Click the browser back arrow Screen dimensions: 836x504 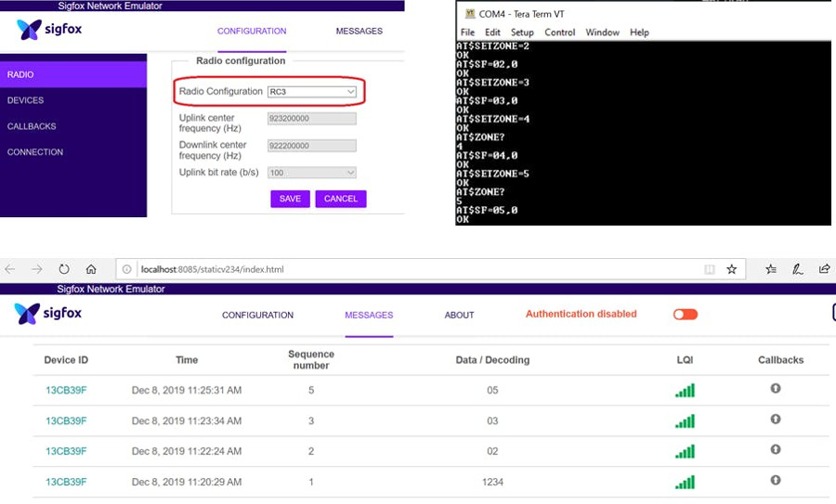pos(9,269)
